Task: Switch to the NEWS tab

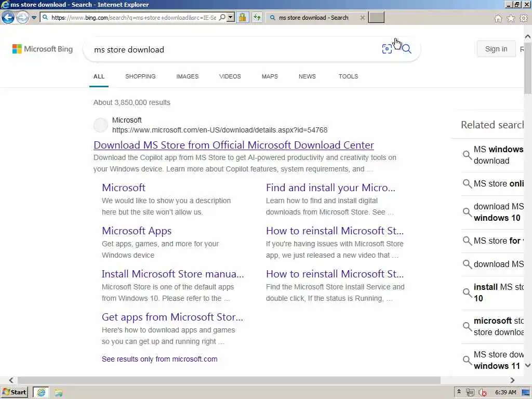Action: tap(307, 77)
